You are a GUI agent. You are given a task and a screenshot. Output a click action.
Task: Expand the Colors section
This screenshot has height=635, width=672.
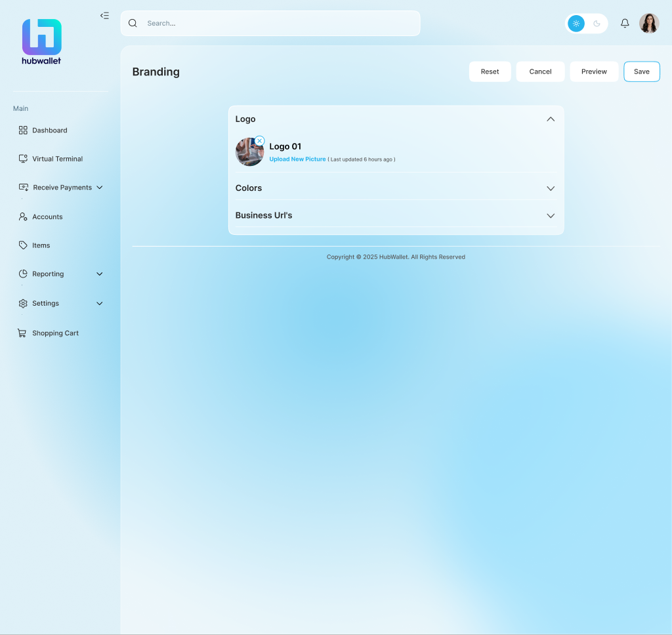551,188
